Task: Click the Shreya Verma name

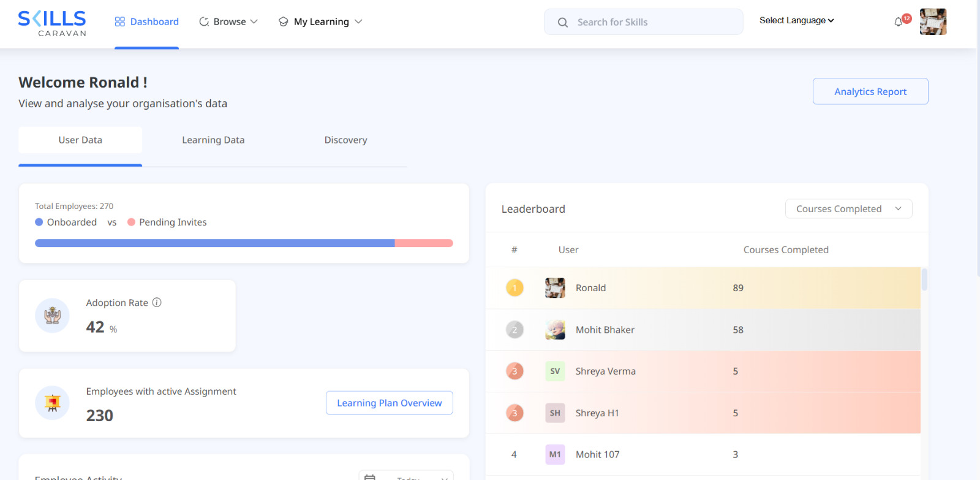Action: pyautogui.click(x=606, y=371)
